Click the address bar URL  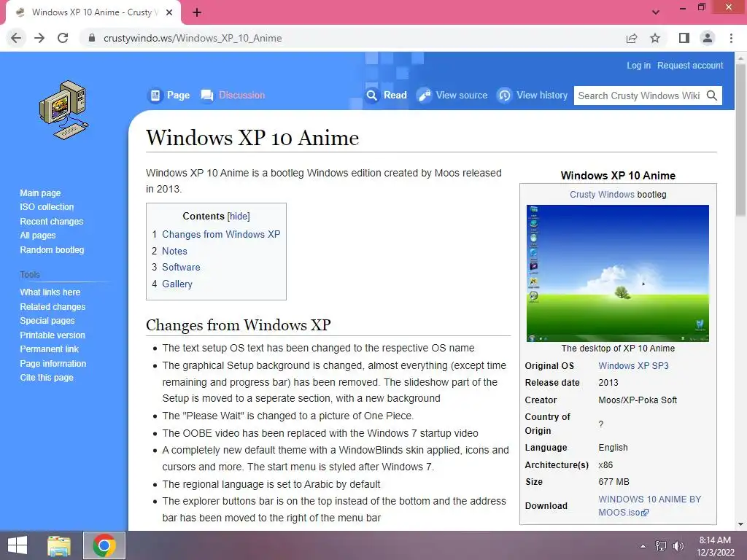coord(193,38)
